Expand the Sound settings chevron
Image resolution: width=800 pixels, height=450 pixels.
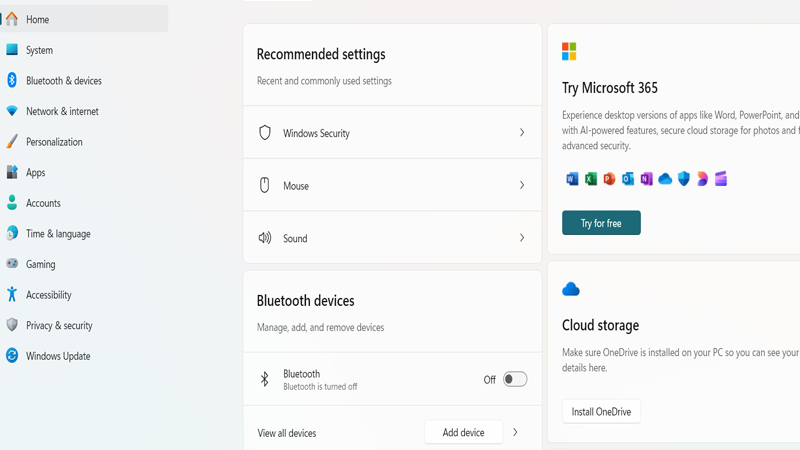click(x=522, y=238)
